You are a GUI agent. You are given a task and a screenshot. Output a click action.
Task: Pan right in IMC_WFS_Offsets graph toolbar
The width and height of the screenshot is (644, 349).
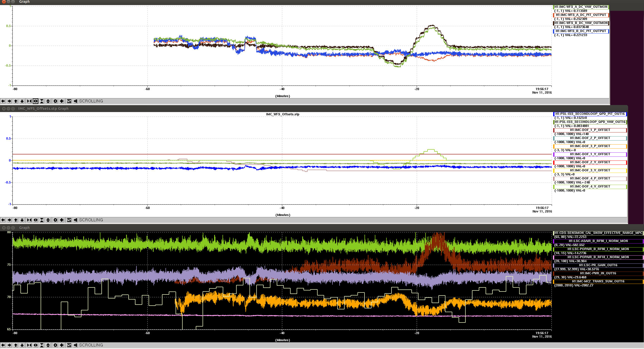coord(9,220)
